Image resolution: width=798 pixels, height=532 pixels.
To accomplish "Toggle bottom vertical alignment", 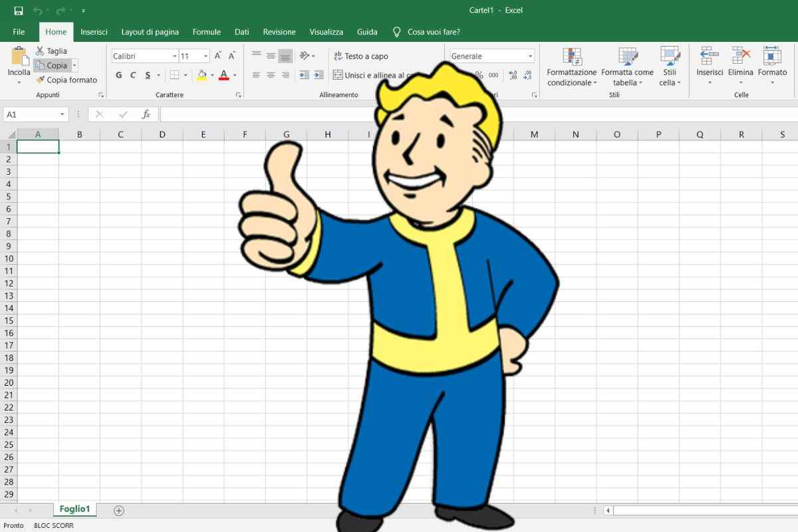I will (286, 56).
